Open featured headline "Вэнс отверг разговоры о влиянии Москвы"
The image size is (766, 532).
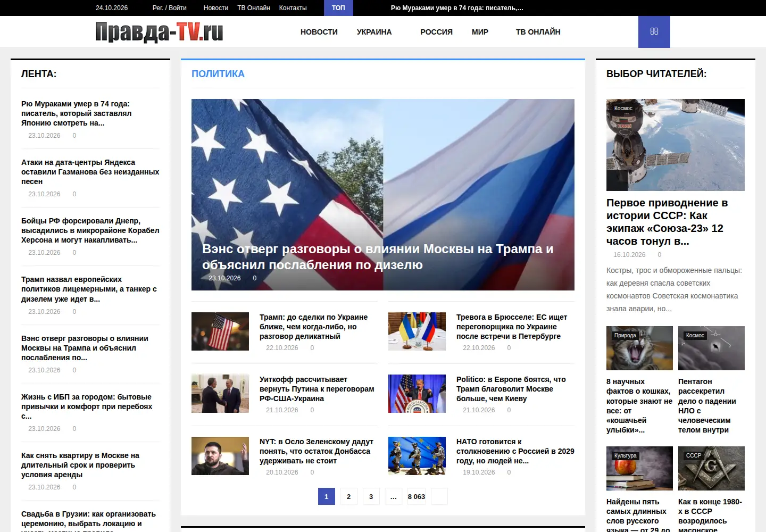click(x=378, y=257)
